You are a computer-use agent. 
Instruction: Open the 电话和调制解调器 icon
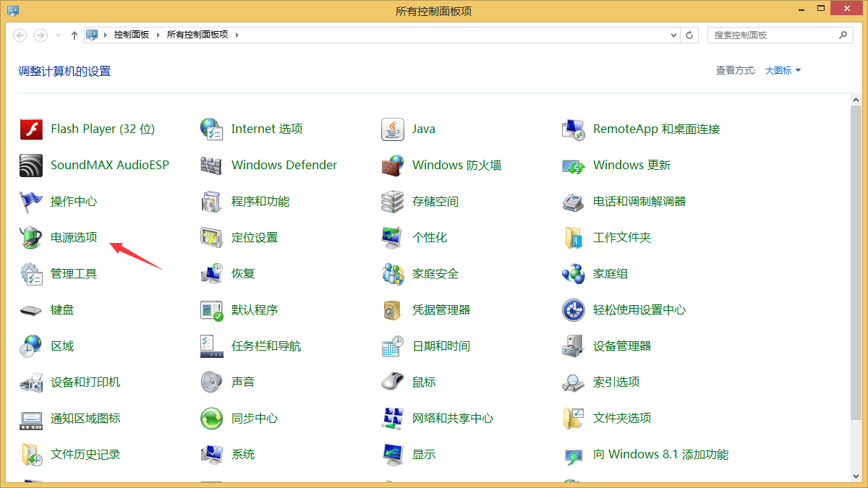coord(573,202)
